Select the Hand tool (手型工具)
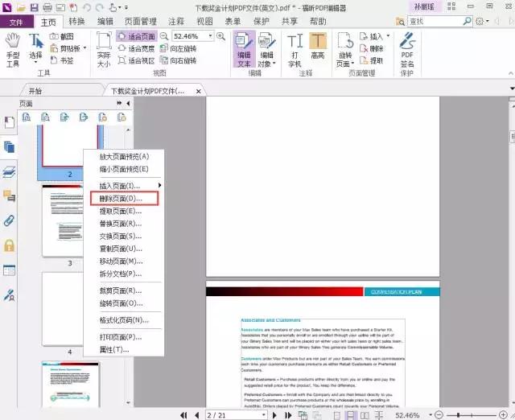The height and width of the screenshot is (420, 515). pyautogui.click(x=13, y=50)
